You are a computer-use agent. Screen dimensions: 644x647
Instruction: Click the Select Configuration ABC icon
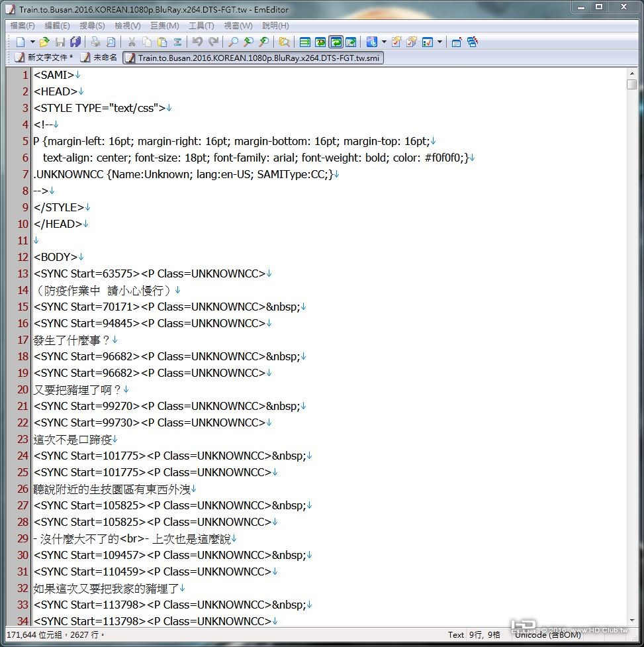[x=371, y=42]
